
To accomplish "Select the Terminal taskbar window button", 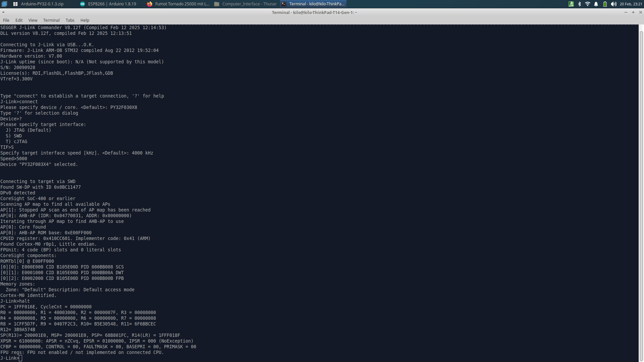I will click(313, 4).
